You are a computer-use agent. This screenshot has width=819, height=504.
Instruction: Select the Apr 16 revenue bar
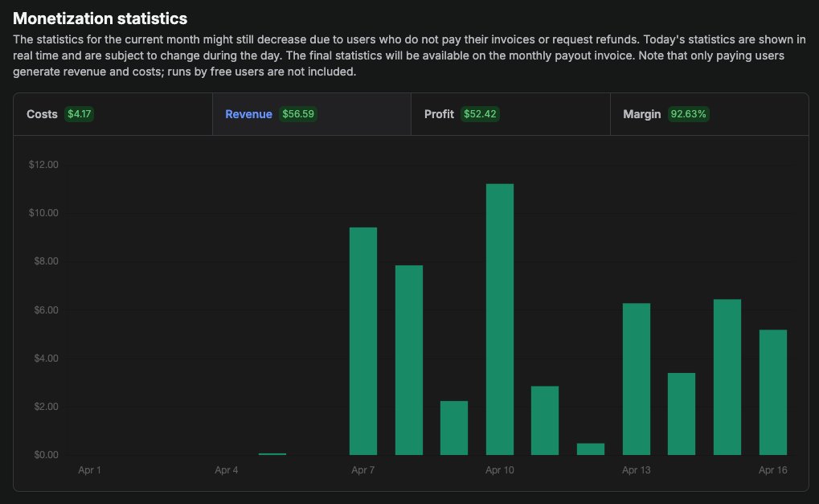tap(773, 392)
